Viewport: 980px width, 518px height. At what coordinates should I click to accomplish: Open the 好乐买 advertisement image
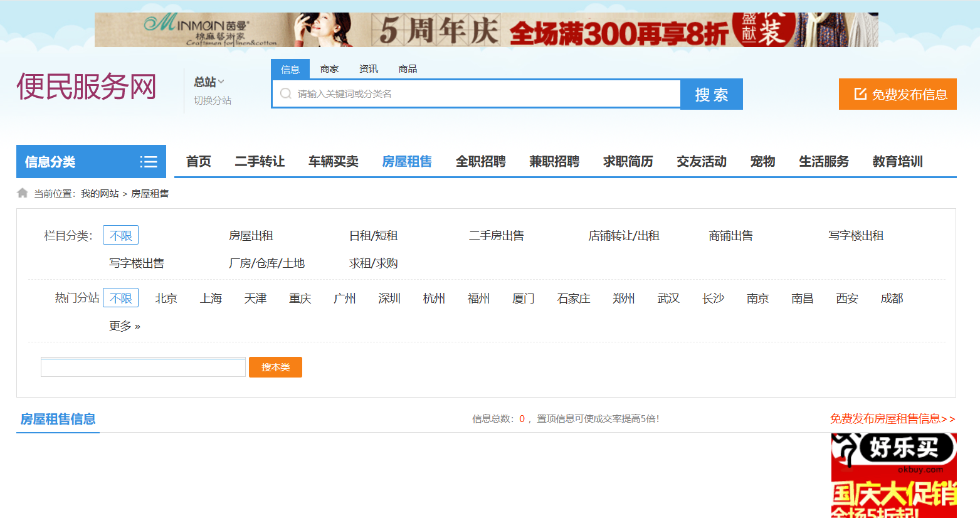tap(893, 475)
